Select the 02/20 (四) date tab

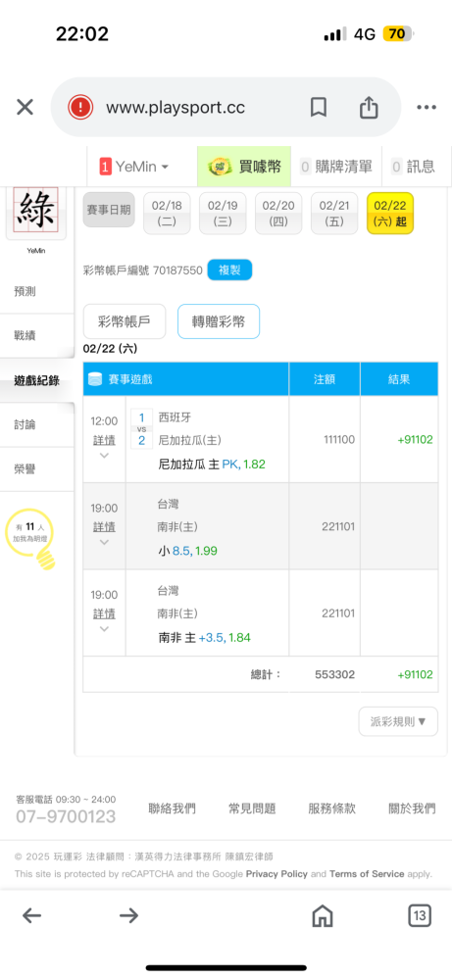click(x=278, y=213)
